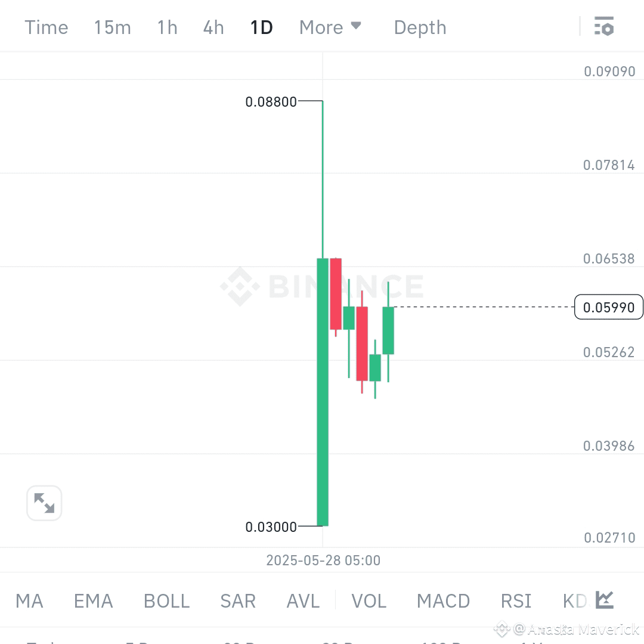This screenshot has height=644, width=644.
Task: Click the current price label 0.05990
Action: click(x=609, y=307)
